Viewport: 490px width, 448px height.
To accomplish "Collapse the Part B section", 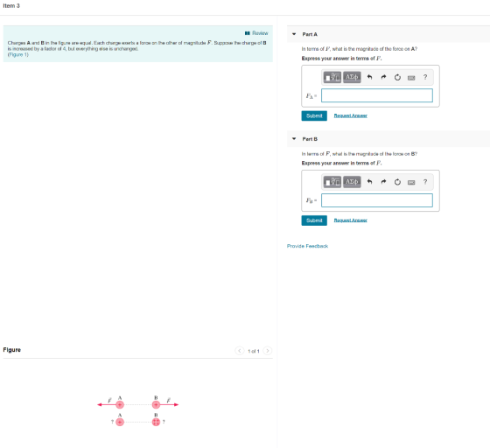I will click(x=294, y=139).
